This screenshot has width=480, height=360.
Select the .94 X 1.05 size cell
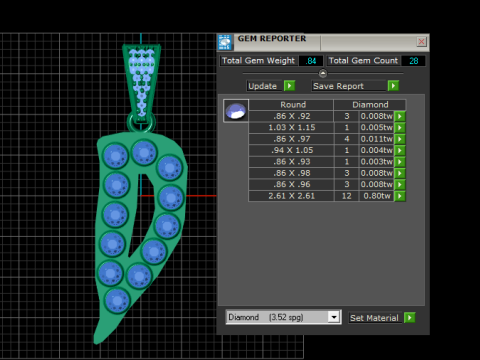pyautogui.click(x=291, y=150)
